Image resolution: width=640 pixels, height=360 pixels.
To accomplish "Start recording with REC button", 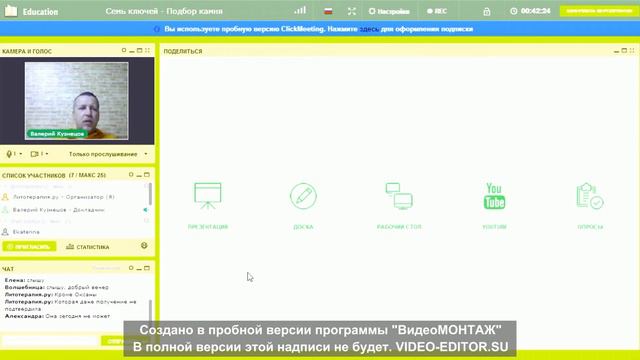I will point(437,11).
